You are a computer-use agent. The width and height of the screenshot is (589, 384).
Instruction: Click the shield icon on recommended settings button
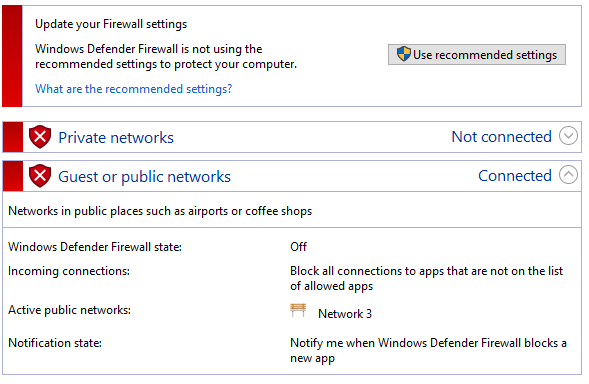[x=404, y=54]
